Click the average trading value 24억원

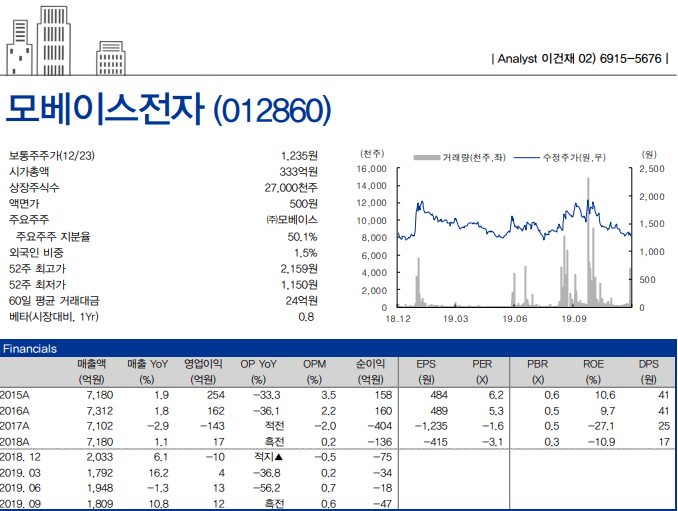[301, 300]
